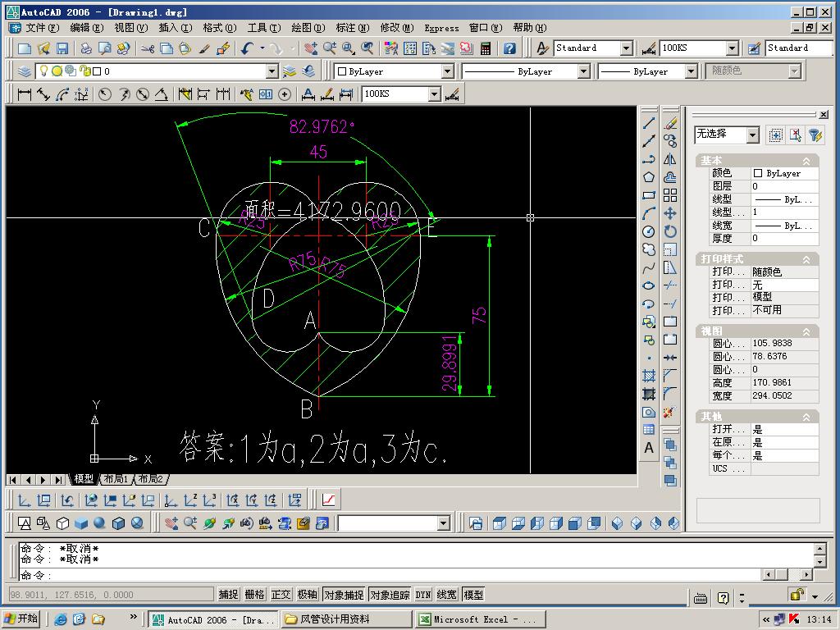Open the 绘图(D) menu
Screen dimensions: 840x630
click(x=308, y=28)
